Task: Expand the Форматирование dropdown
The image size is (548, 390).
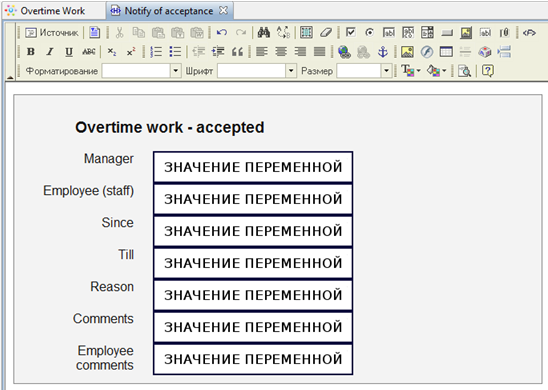Action: pos(175,71)
